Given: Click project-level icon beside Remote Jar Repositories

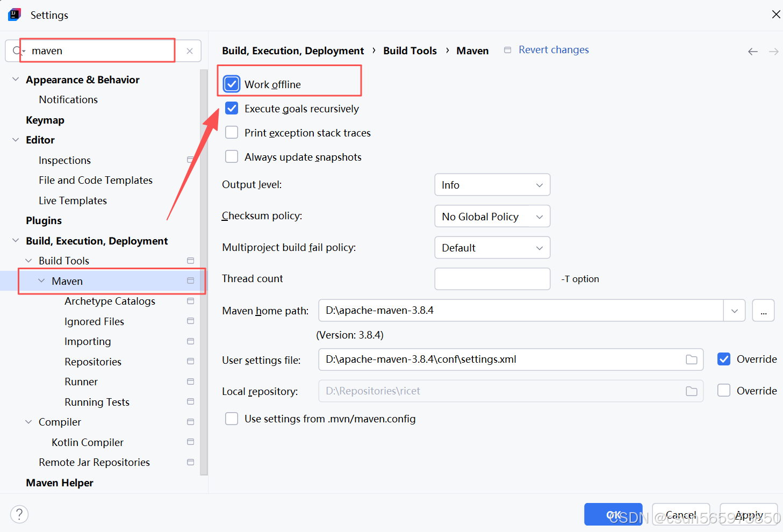Looking at the screenshot, I should pos(190,462).
